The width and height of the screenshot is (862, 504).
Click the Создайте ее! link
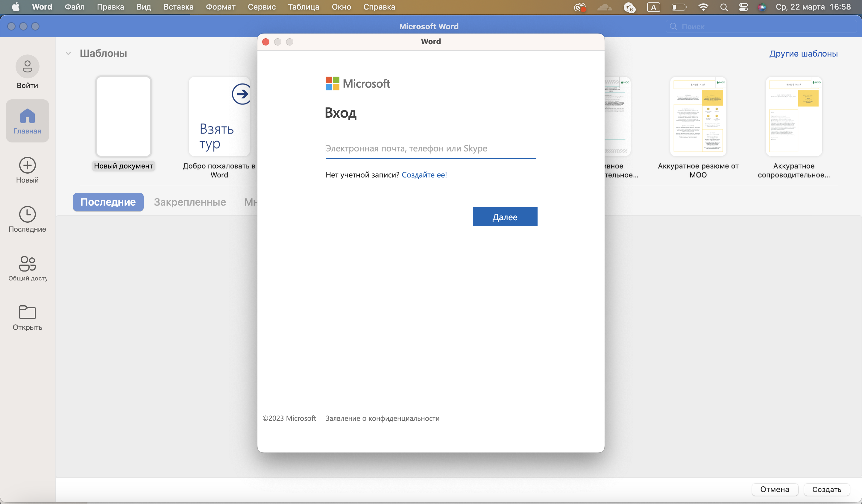tap(424, 175)
